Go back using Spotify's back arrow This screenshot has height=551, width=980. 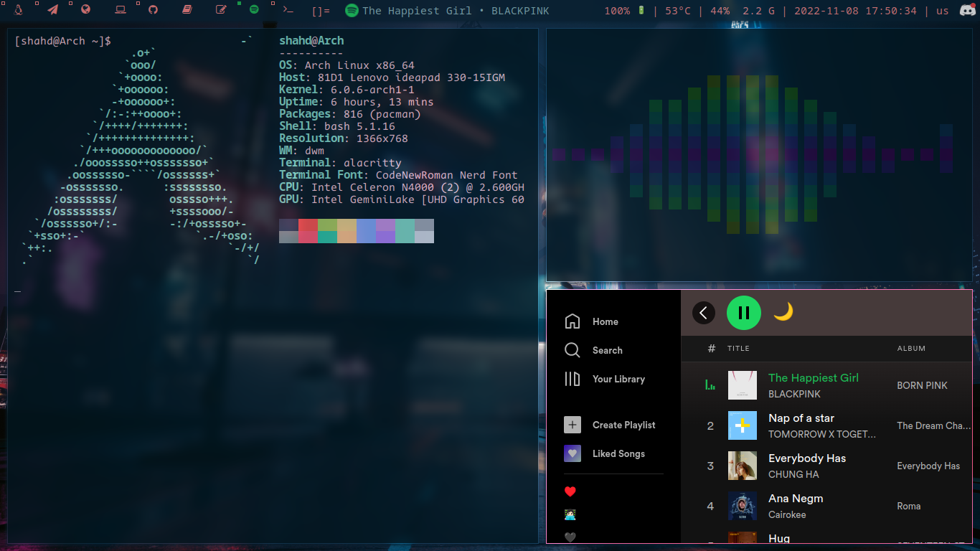pos(703,313)
